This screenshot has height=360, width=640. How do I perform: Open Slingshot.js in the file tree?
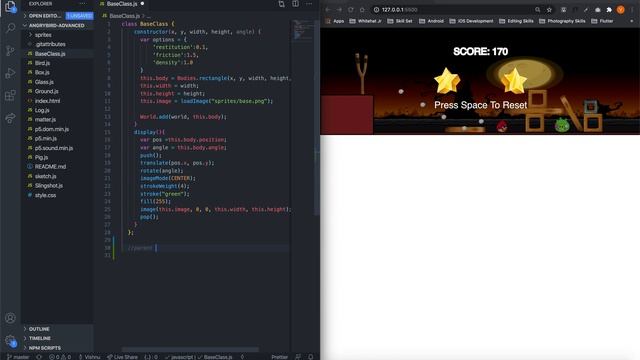click(49, 186)
